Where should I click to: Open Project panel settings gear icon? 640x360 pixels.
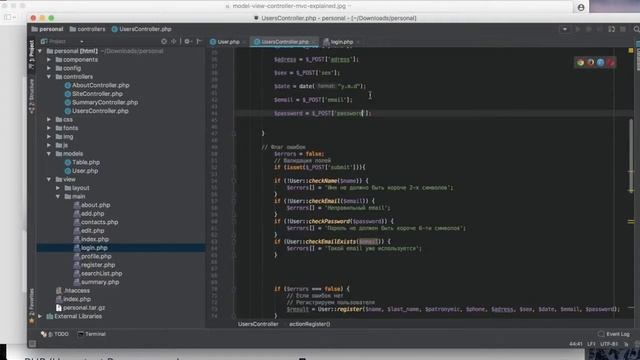[187, 42]
